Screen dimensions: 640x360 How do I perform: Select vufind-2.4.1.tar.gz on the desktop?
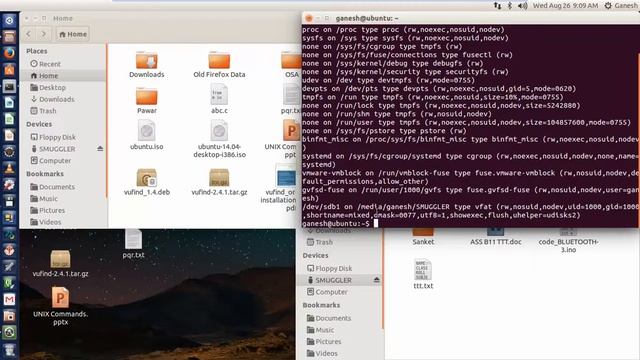[60, 263]
